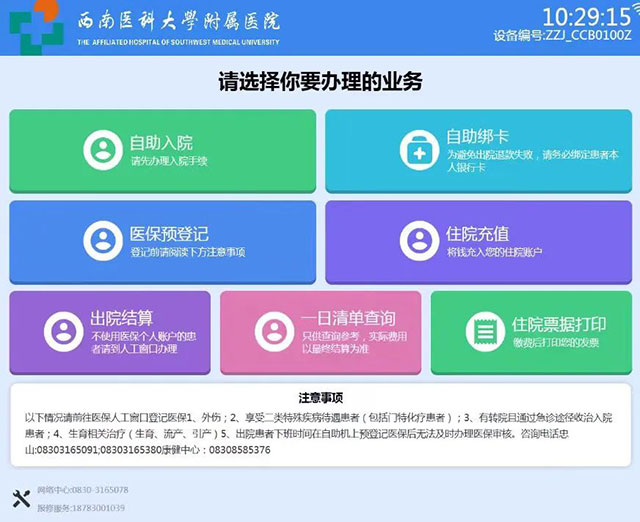Choose the 一日清单查询 title
The image size is (640, 522).
[348, 318]
